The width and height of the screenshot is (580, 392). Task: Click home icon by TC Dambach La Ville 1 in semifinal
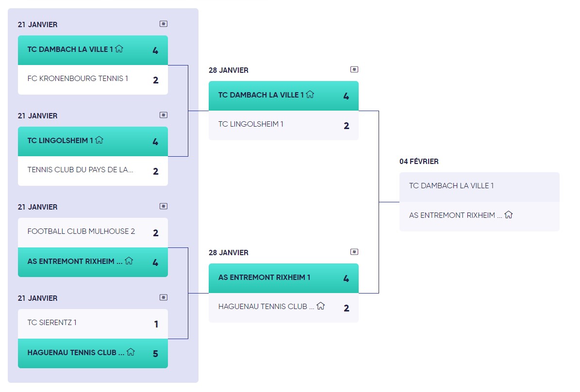(x=310, y=95)
